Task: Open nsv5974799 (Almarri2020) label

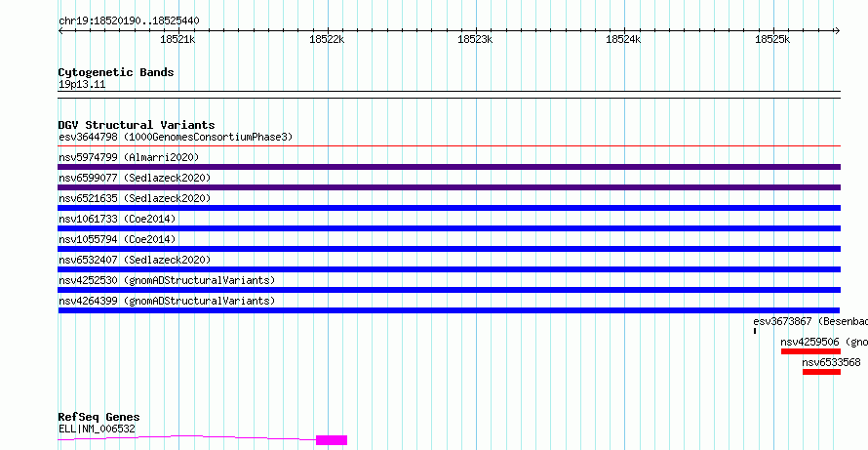Action: 129,157
